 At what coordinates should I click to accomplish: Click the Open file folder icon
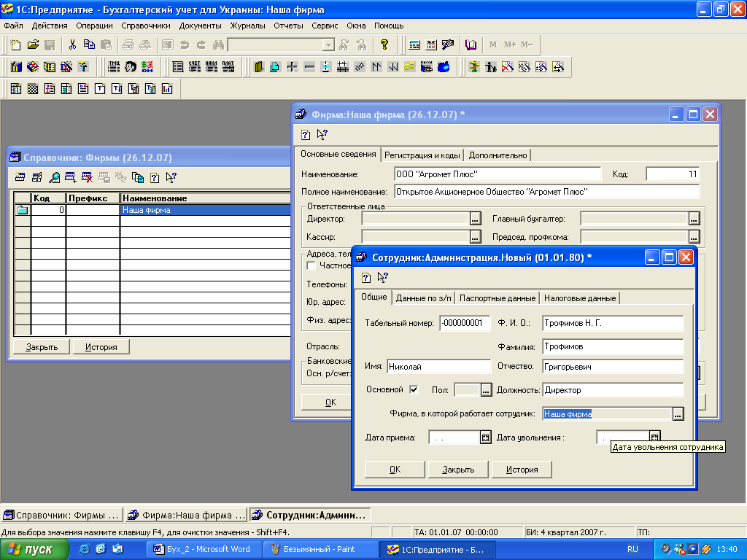tap(33, 44)
